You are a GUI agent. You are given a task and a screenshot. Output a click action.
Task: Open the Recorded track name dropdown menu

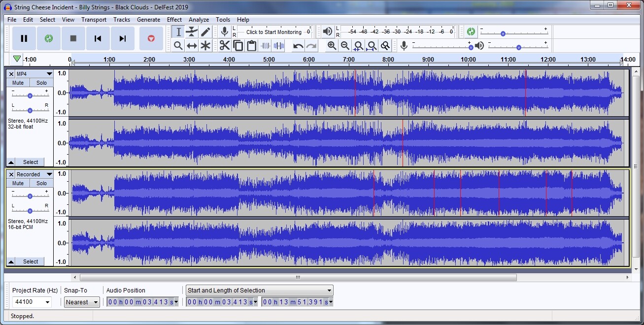[34, 174]
